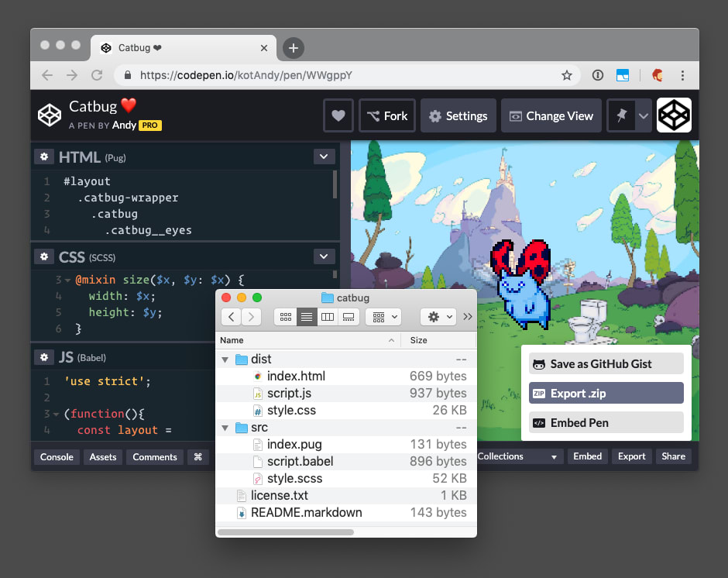The height and width of the screenshot is (578, 728).
Task: Switch the Finder window to gallery view
Action: point(347,316)
